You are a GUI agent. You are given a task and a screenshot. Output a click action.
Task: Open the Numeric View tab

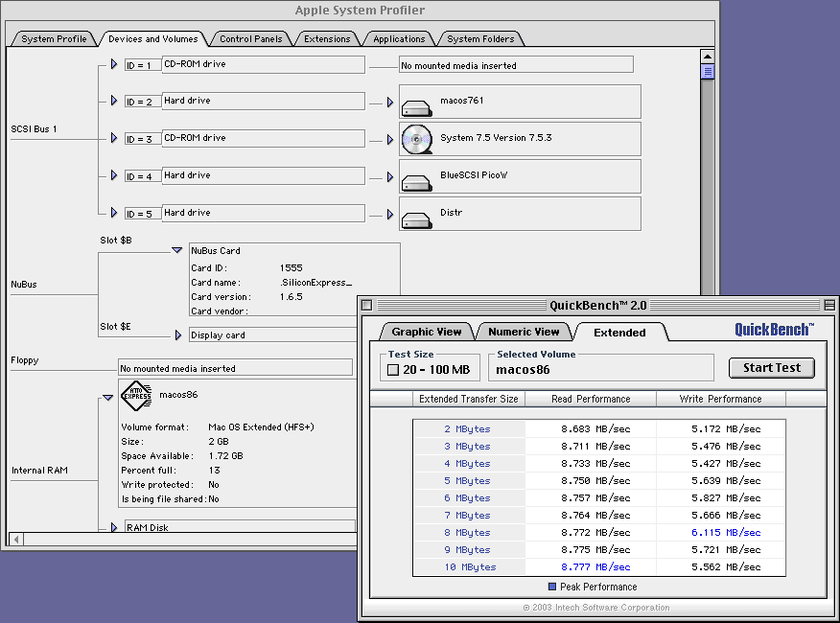pos(523,332)
